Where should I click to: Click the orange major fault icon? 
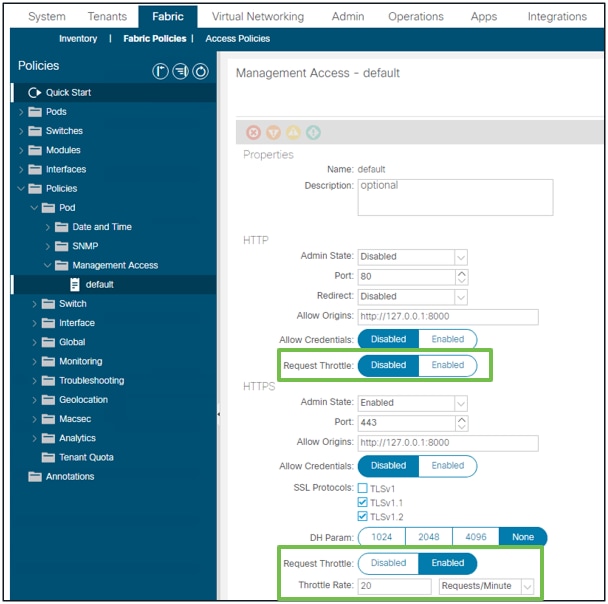pyautogui.click(x=273, y=133)
